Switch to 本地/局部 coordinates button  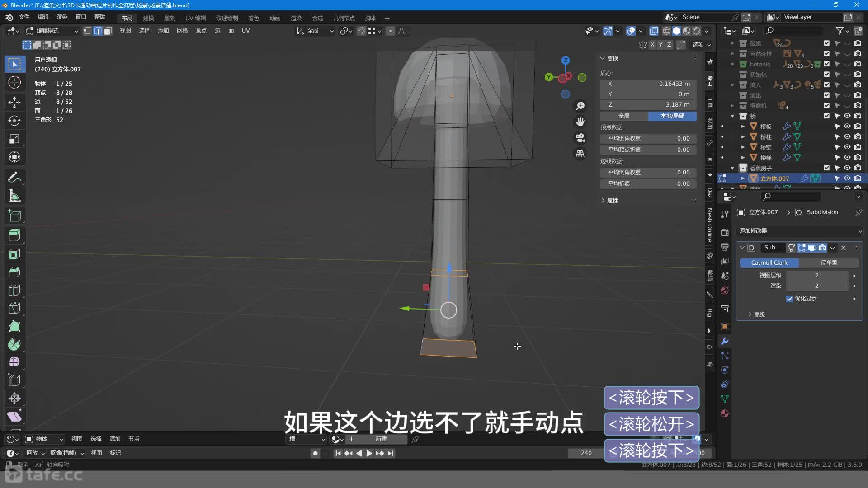tap(672, 116)
